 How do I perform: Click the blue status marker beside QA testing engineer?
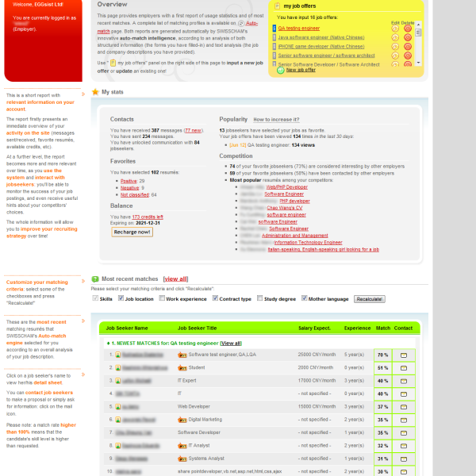[x=274, y=29]
